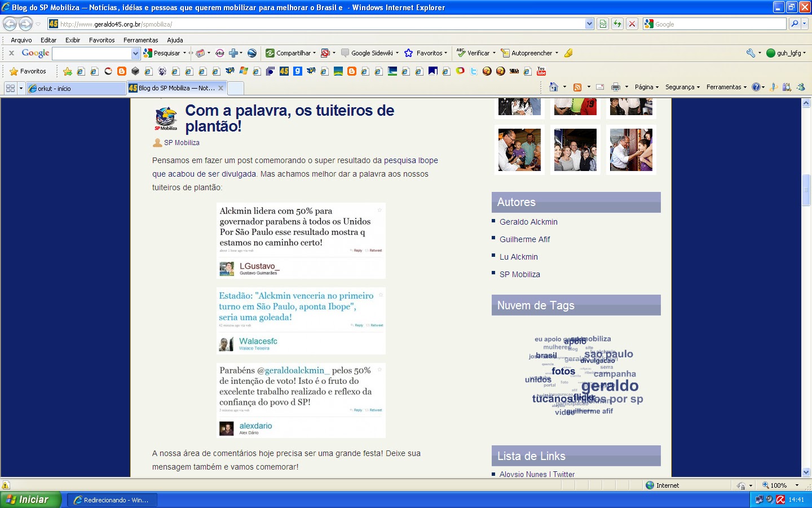The image size is (812, 508).
Task: Open the Editar menu
Action: coord(48,40)
